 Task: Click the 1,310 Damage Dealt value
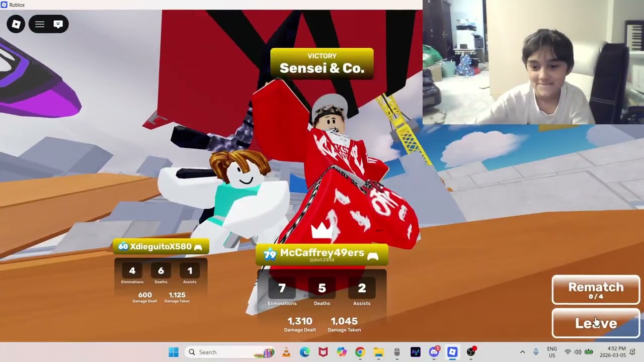click(300, 321)
